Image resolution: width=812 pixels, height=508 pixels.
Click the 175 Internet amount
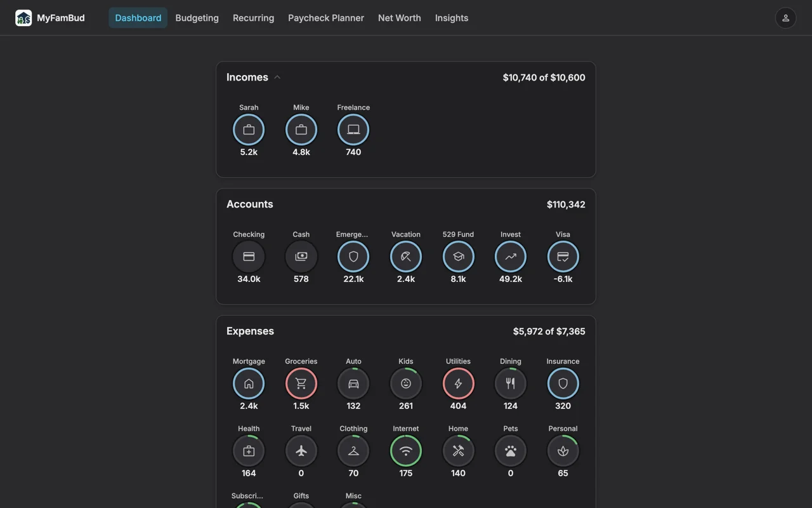tap(406, 473)
